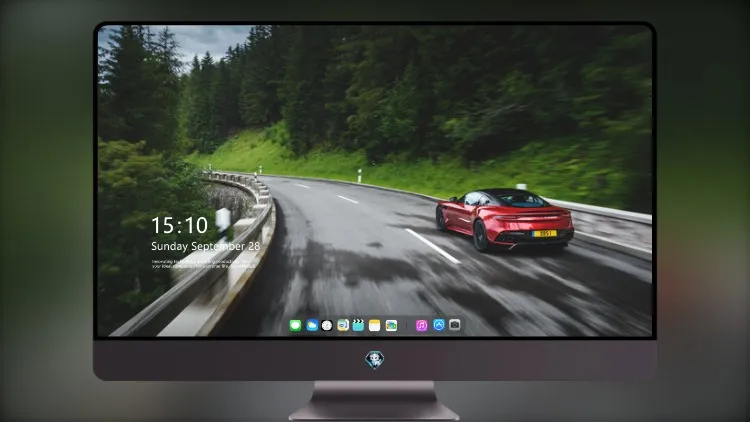Open the Clock app in the dock

pyautogui.click(x=327, y=325)
